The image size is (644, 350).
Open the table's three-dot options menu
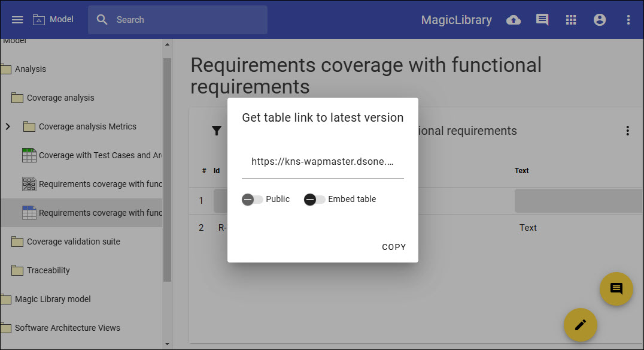pos(627,131)
